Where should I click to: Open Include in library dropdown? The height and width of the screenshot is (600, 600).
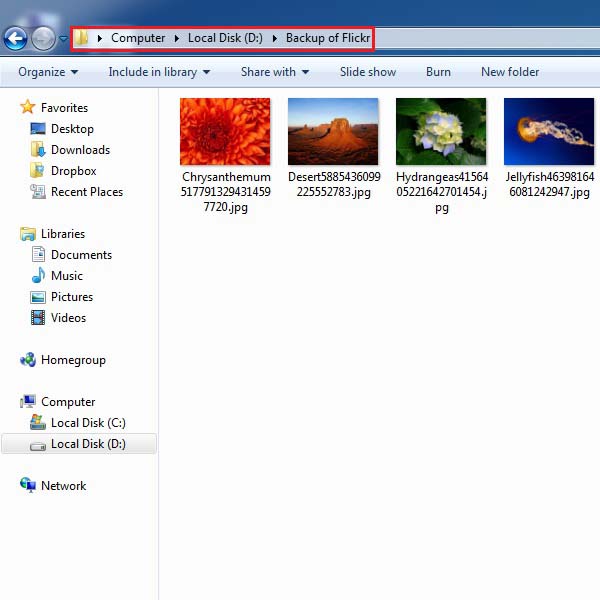[x=159, y=72]
